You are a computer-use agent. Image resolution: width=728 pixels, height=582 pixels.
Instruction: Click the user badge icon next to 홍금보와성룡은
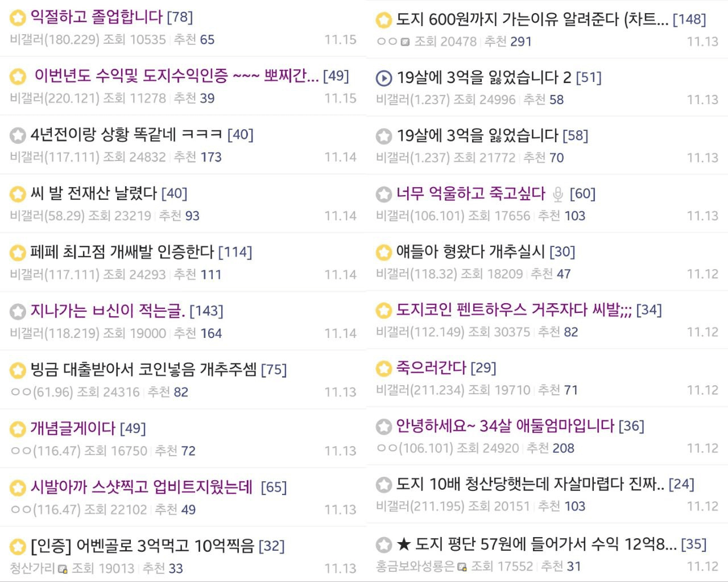click(x=462, y=567)
